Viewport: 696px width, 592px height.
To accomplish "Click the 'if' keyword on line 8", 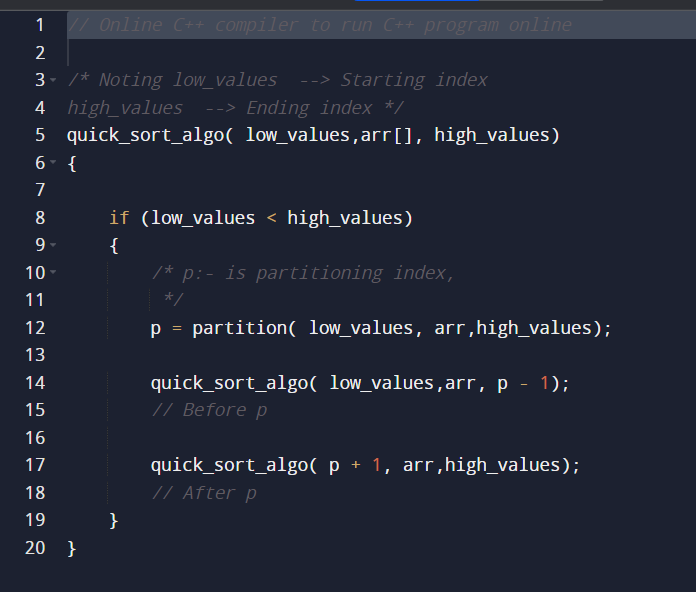I will tap(119, 218).
